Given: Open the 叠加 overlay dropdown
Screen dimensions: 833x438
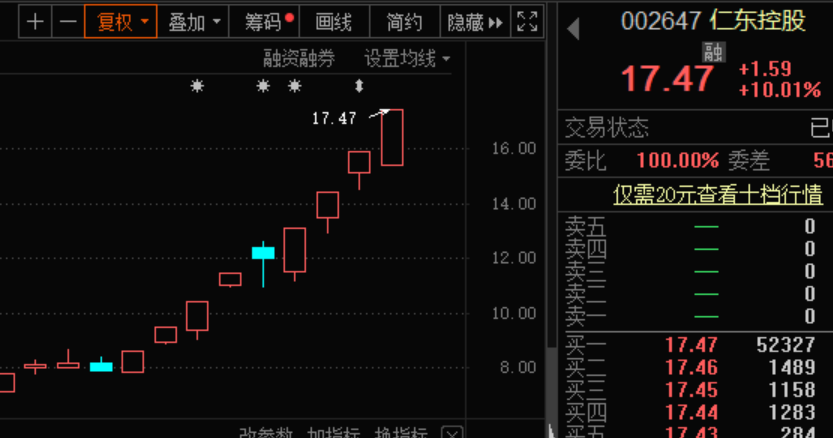Looking at the screenshot, I should (x=193, y=22).
